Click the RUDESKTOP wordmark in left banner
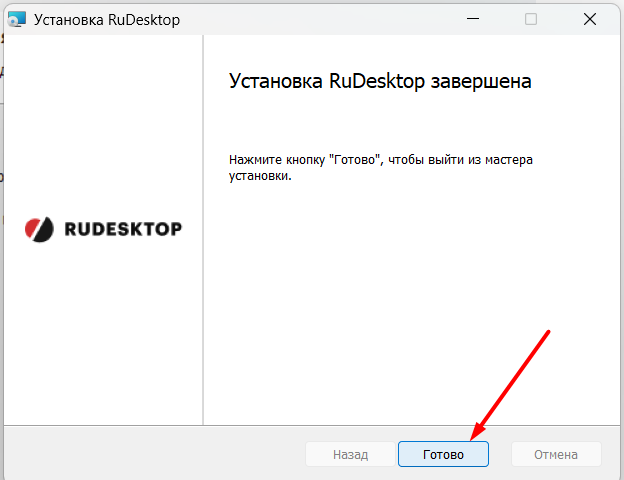Viewport: 624px width, 480px height. click(122, 229)
